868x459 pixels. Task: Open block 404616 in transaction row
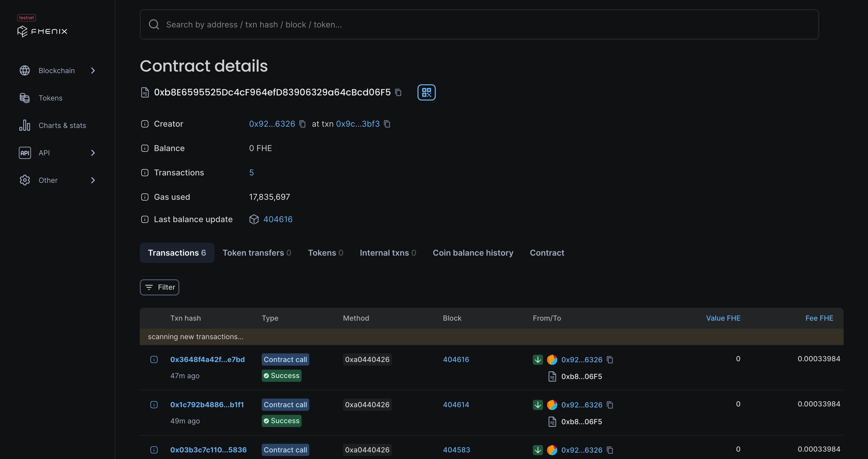(x=456, y=360)
